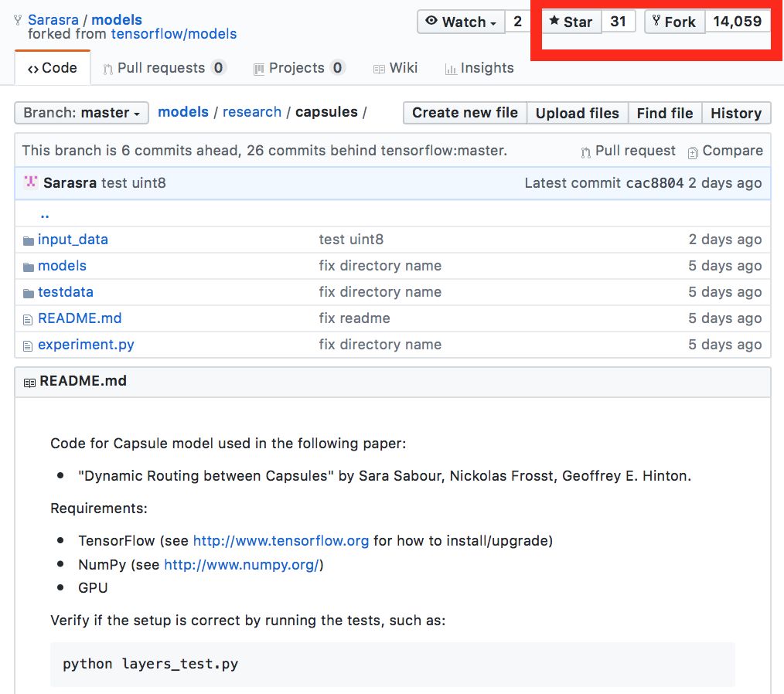Click the testdata folder icon

click(29, 293)
